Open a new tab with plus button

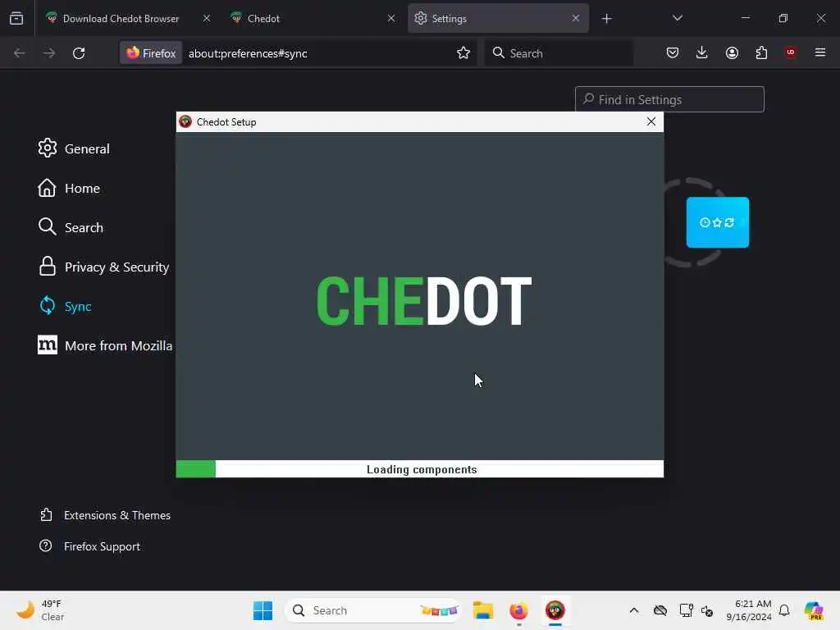[x=606, y=19]
